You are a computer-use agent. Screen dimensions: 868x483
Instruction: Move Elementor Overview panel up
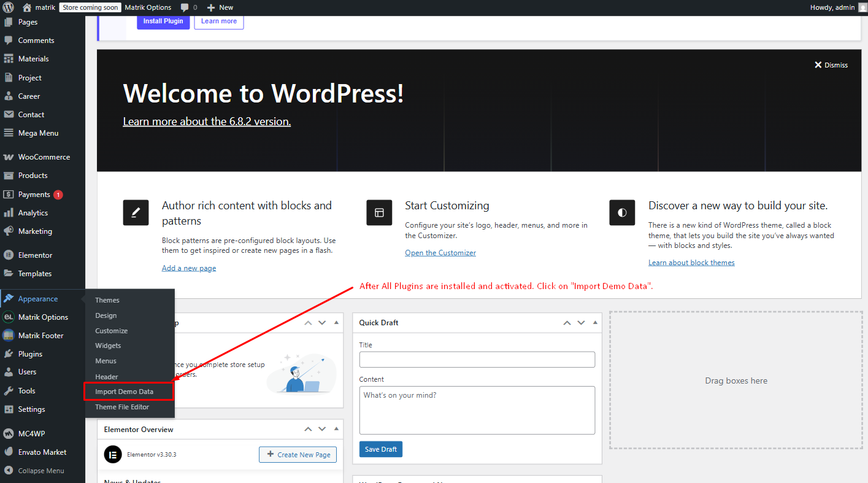308,429
